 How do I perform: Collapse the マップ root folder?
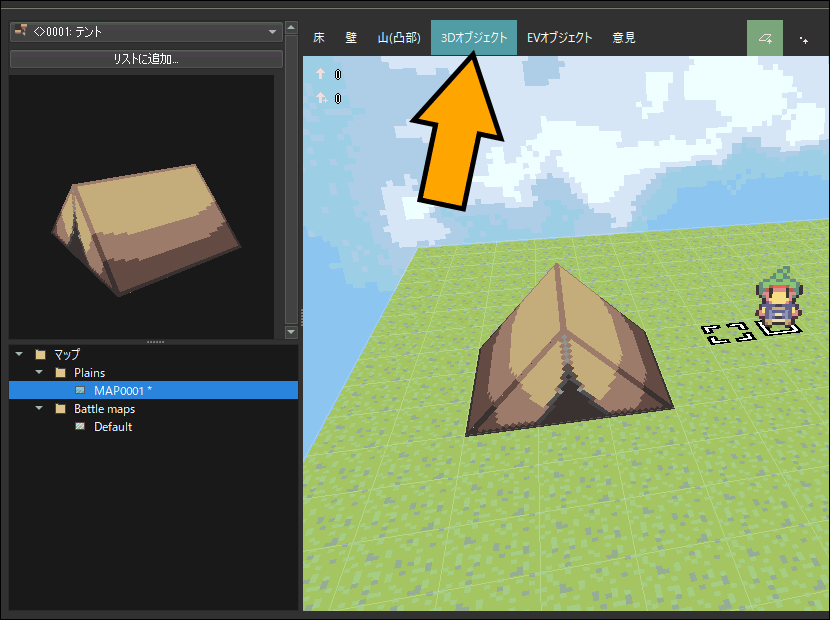19,354
